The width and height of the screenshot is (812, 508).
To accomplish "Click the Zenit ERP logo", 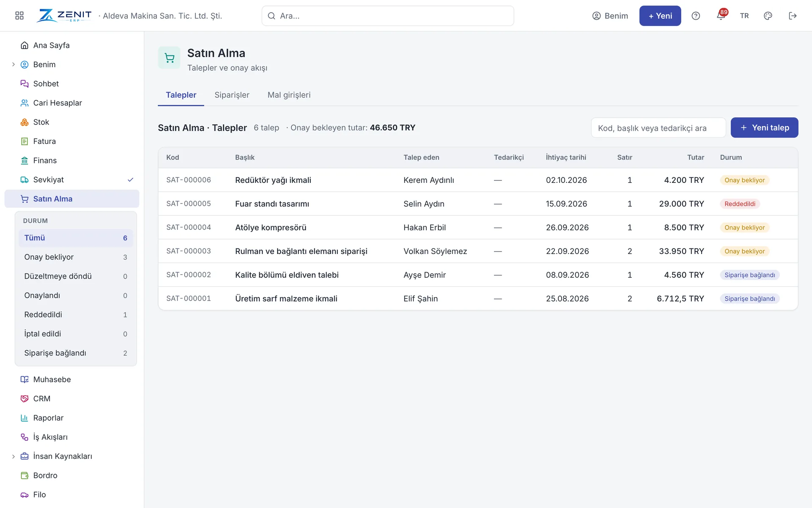I will point(64,16).
